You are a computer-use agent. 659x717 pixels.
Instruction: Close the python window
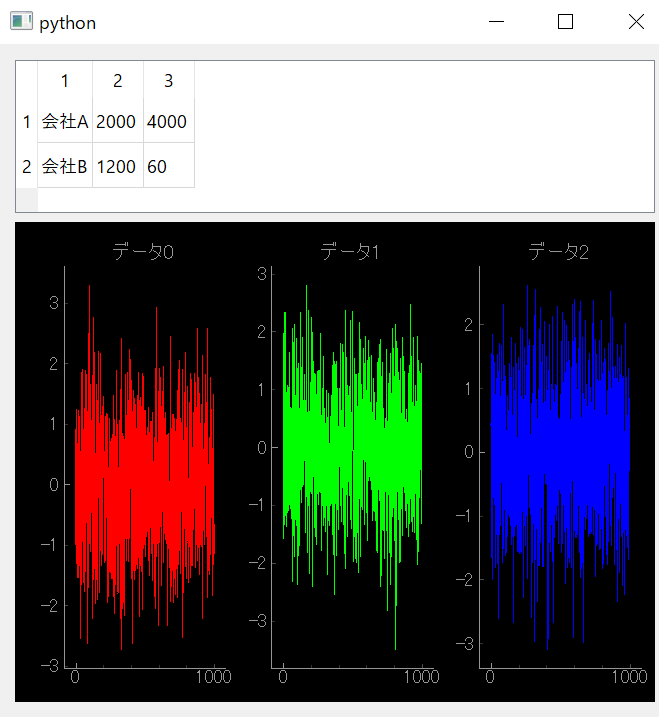point(636,21)
